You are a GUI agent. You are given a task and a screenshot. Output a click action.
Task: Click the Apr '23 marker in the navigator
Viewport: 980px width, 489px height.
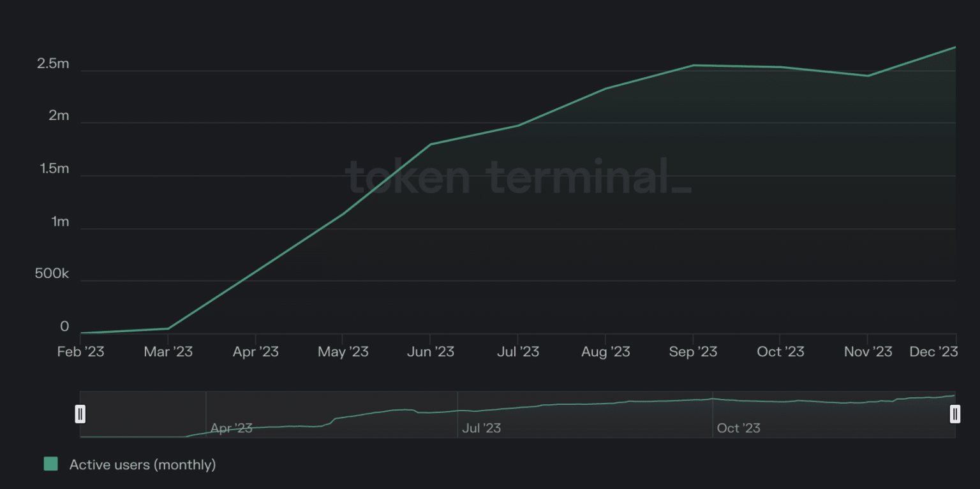coord(231,428)
